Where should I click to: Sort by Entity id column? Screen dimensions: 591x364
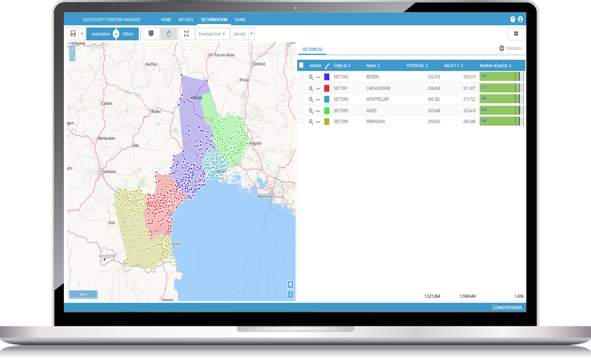pyautogui.click(x=342, y=66)
